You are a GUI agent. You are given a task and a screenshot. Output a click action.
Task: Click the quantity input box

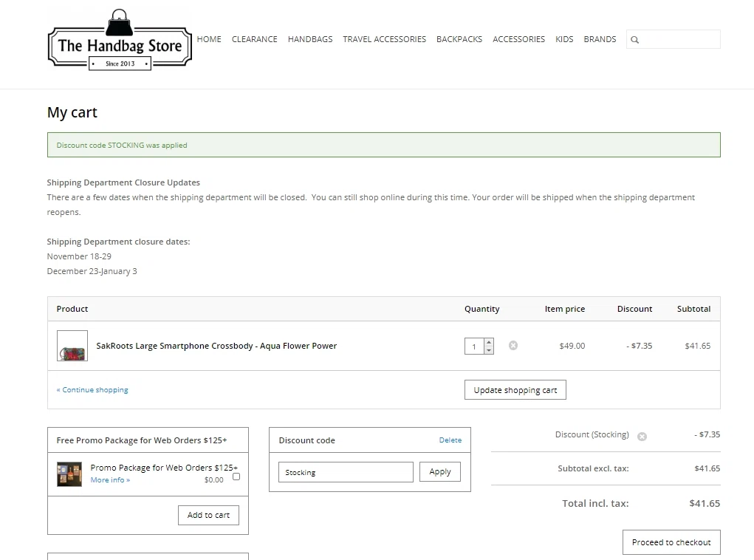[474, 346]
